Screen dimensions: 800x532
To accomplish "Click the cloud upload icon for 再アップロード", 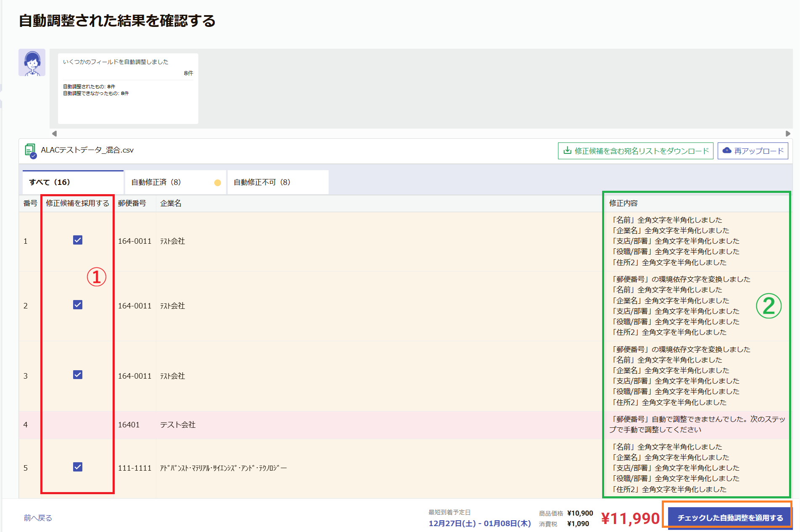I will [x=727, y=150].
